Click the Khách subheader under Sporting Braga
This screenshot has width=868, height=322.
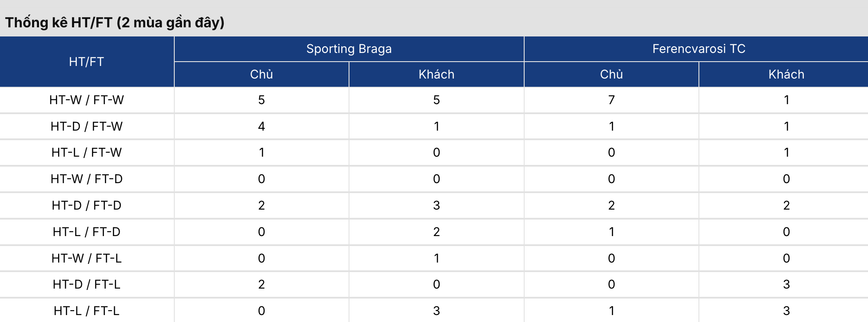[x=436, y=75]
